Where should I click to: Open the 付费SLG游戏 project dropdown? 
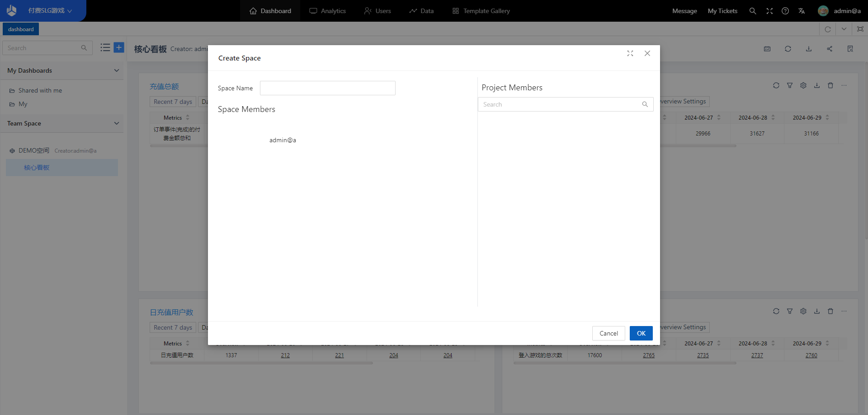pos(50,11)
